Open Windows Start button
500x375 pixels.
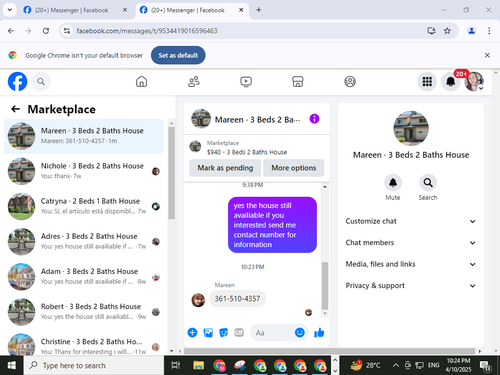coord(12,365)
